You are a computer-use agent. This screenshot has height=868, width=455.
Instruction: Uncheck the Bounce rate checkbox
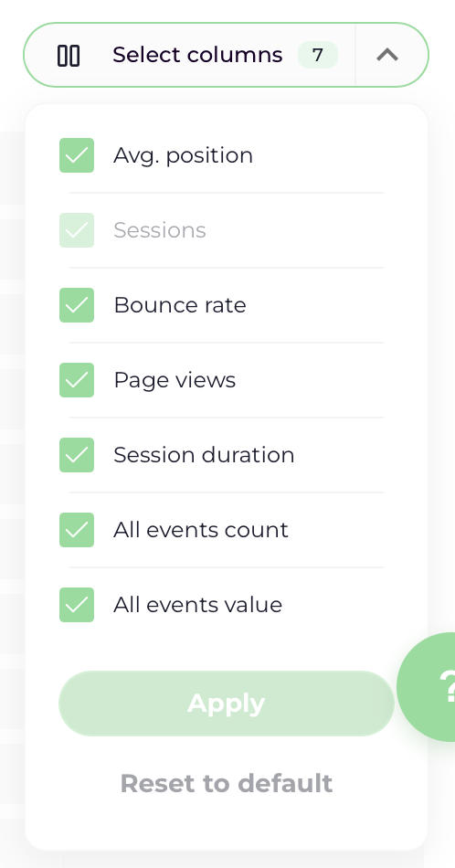tap(77, 305)
